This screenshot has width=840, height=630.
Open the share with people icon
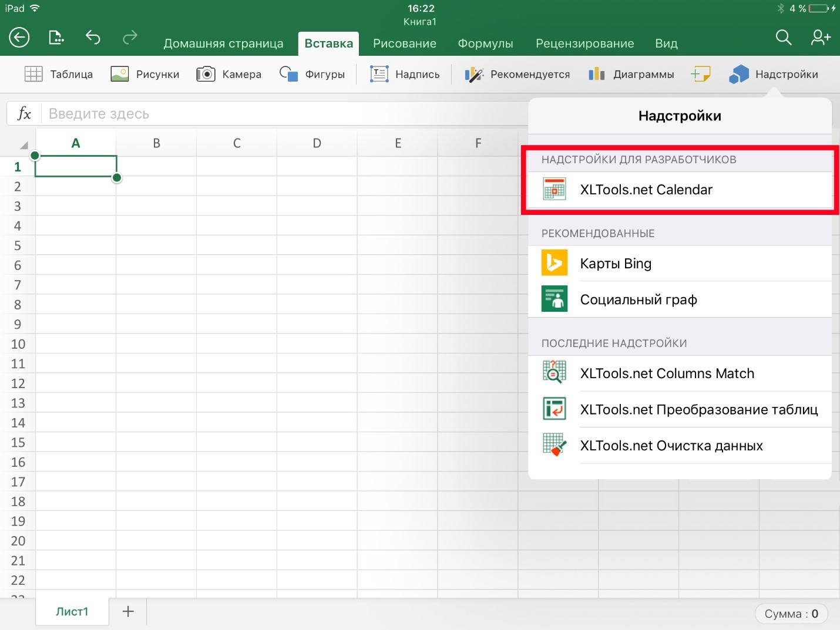click(x=821, y=38)
